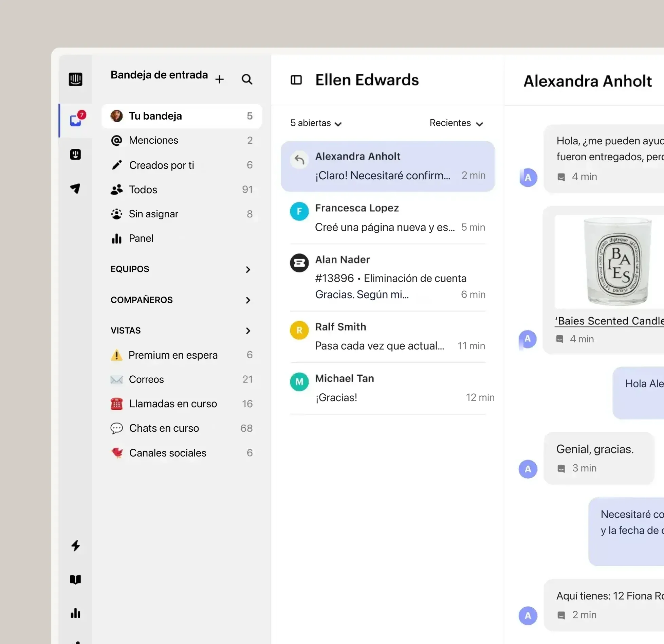Click the Intercom logo icon
The width and height of the screenshot is (664, 644).
click(x=75, y=79)
